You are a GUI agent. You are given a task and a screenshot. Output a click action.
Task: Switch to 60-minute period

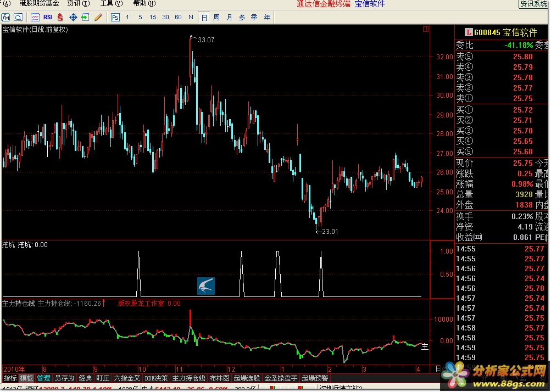tap(178, 17)
